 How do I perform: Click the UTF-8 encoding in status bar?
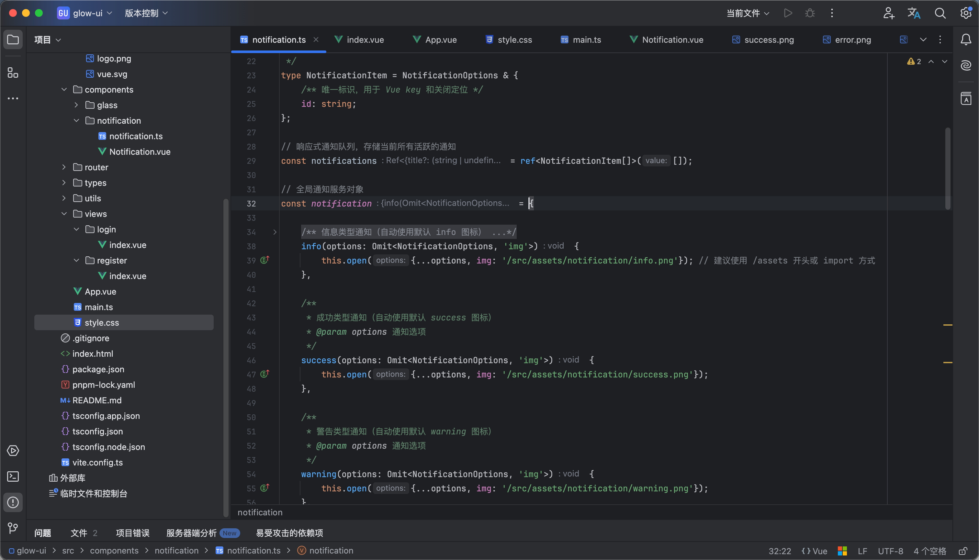(x=890, y=551)
